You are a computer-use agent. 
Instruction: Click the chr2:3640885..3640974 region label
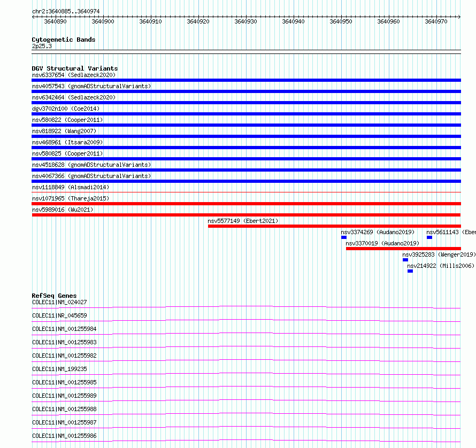click(x=66, y=12)
